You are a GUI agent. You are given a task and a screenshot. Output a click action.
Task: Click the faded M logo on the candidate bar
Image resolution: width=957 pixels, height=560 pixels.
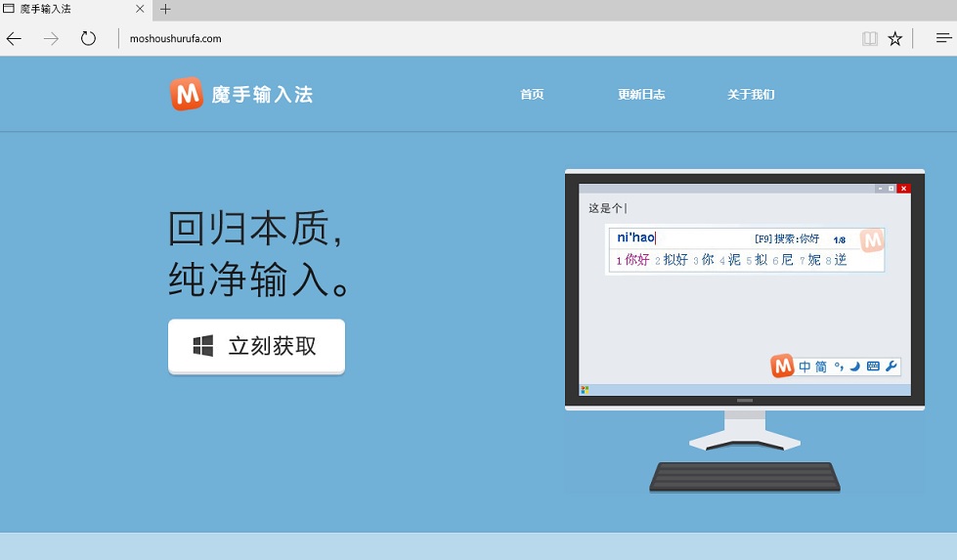[872, 240]
